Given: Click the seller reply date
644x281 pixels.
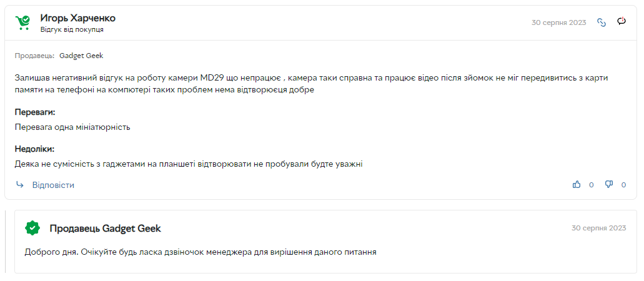Looking at the screenshot, I should click(x=599, y=228).
